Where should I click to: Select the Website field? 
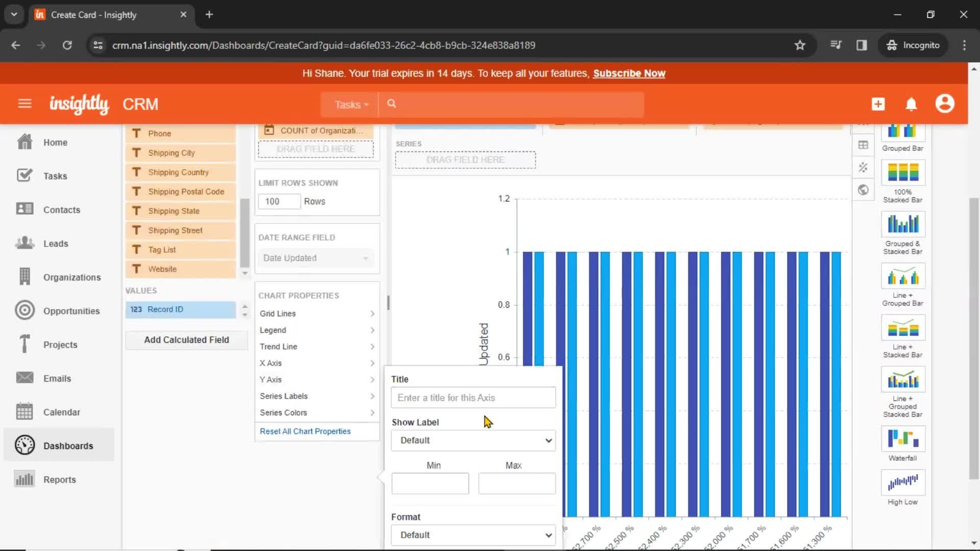[x=181, y=269]
